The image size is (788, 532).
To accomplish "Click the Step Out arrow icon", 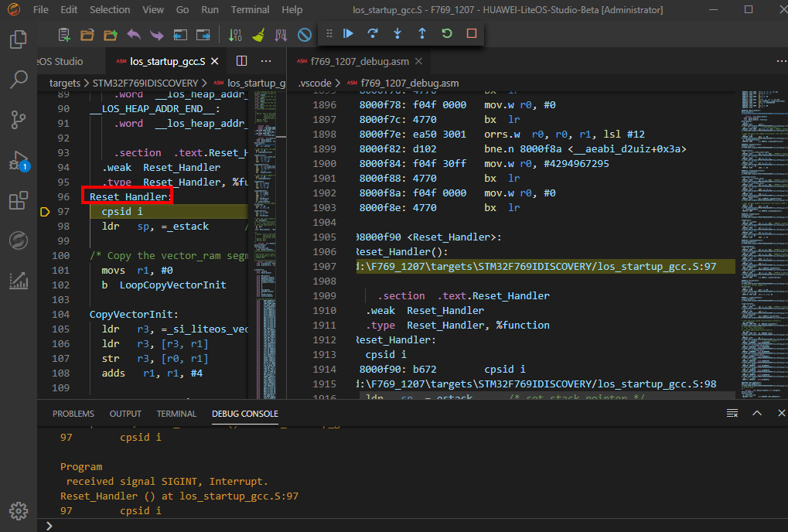I will tap(422, 34).
